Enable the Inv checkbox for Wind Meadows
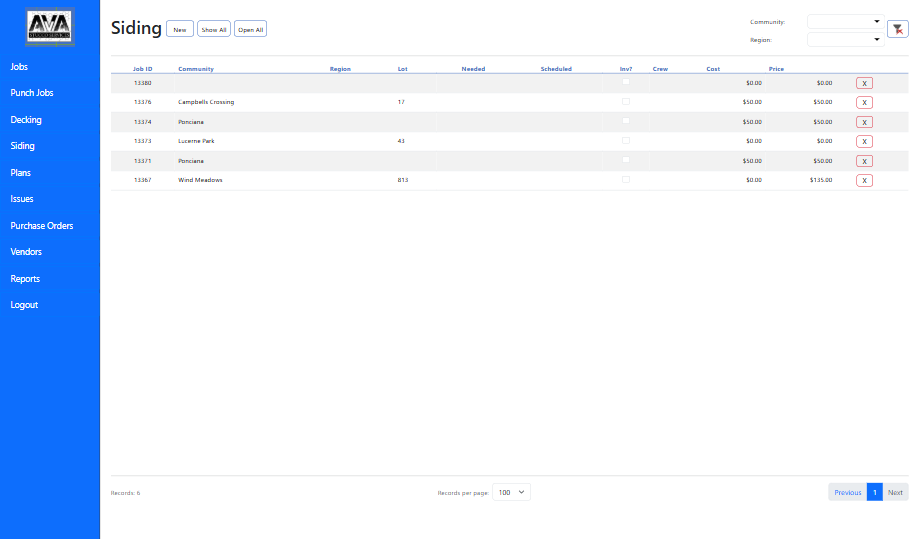Viewport: 919px width, 539px height. click(626, 179)
